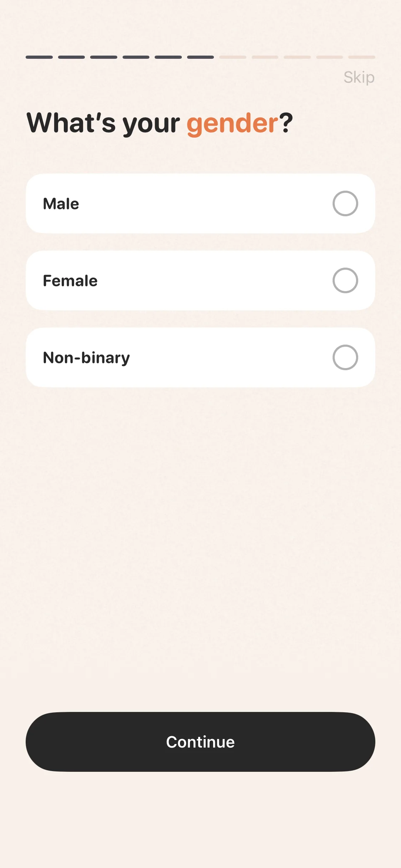Click the last progress bar segment
The width and height of the screenshot is (401, 868).
pyautogui.click(x=362, y=57)
